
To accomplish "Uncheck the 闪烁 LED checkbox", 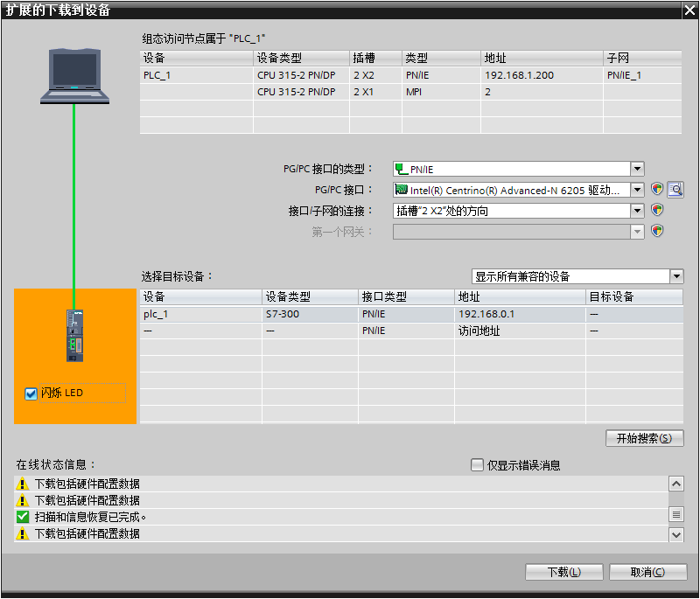I will tap(31, 394).
